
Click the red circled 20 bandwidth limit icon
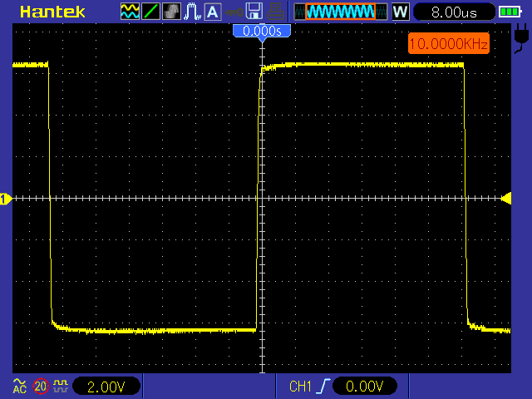tap(41, 386)
